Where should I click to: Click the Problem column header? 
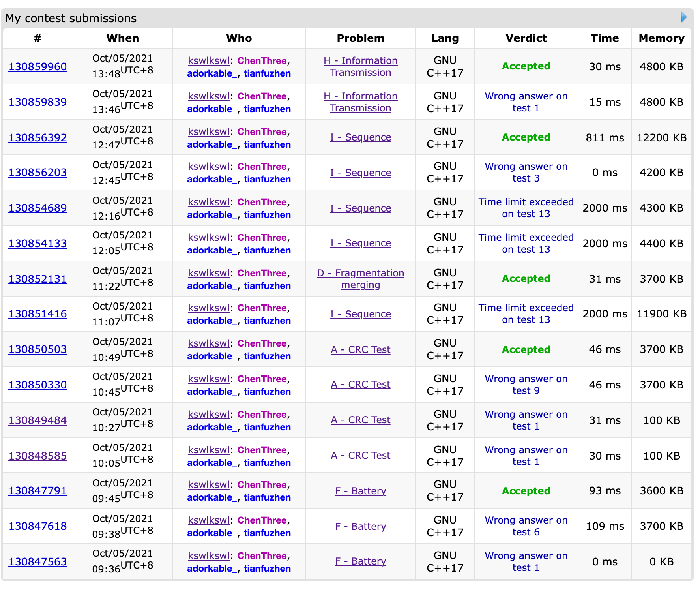pos(360,38)
